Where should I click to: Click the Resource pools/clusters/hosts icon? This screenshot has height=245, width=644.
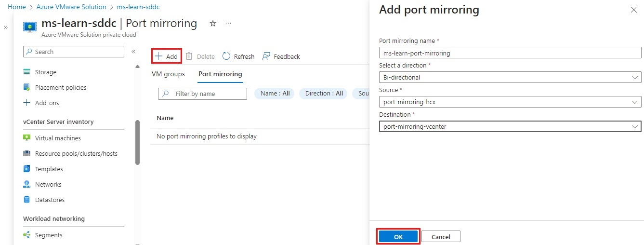click(27, 153)
